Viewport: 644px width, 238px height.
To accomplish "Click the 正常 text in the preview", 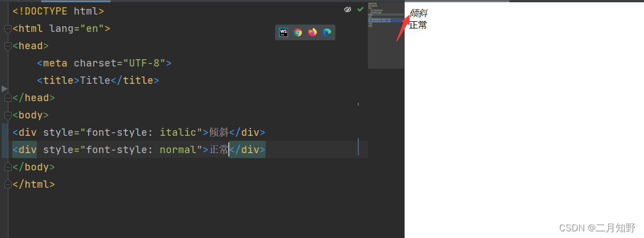I will 418,25.
